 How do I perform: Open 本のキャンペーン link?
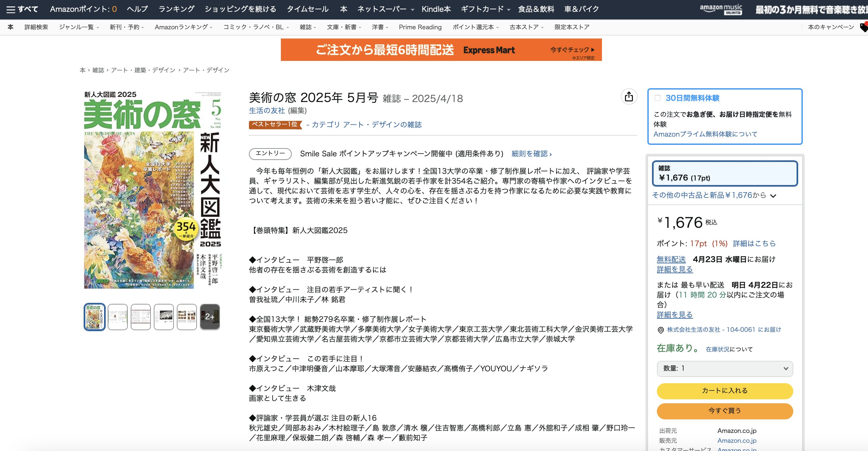tap(830, 27)
